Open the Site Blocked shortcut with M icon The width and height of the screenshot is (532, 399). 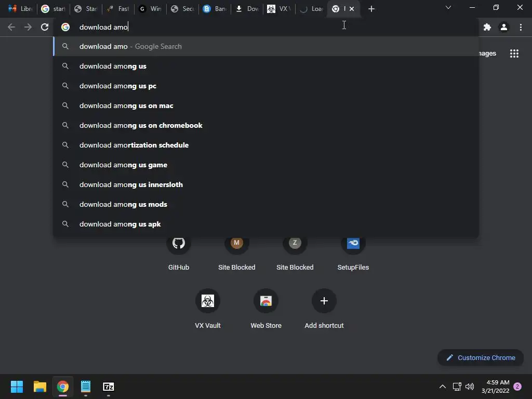point(236,252)
